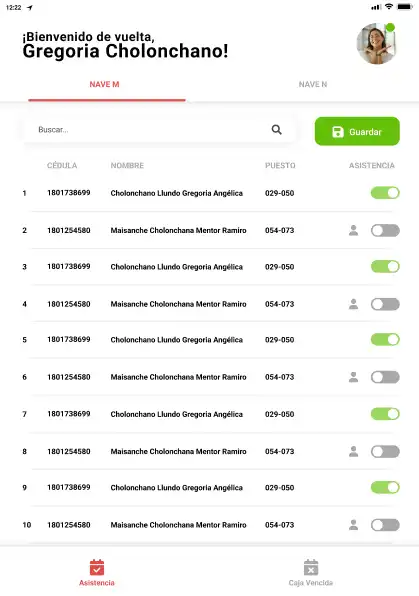The image size is (419, 596).
Task: Open the user profile photo avatar
Action: pos(376,43)
